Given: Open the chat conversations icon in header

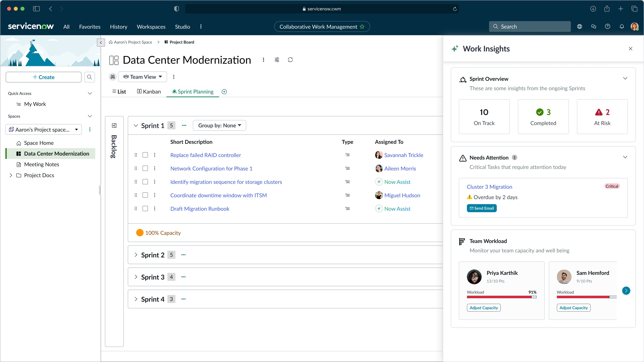Looking at the screenshot, I should pos(593,27).
